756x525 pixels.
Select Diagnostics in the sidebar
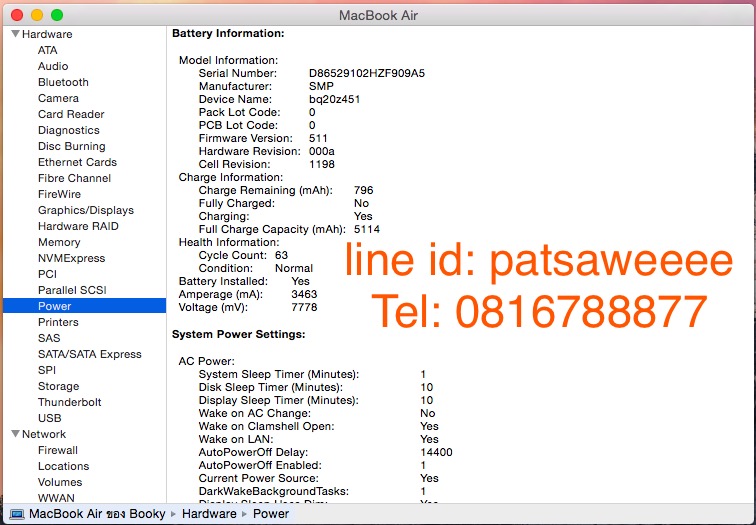(68, 130)
